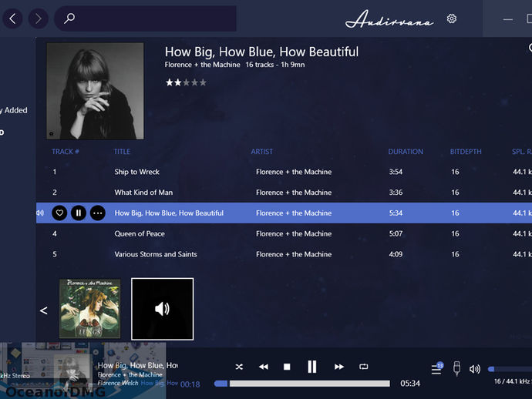Click artist cell in Ship to Wreck row

294,172
